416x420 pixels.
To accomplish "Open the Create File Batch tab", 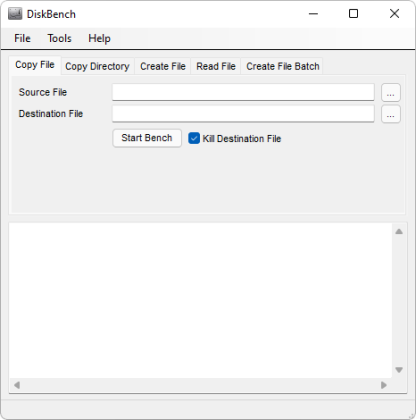I will [283, 66].
